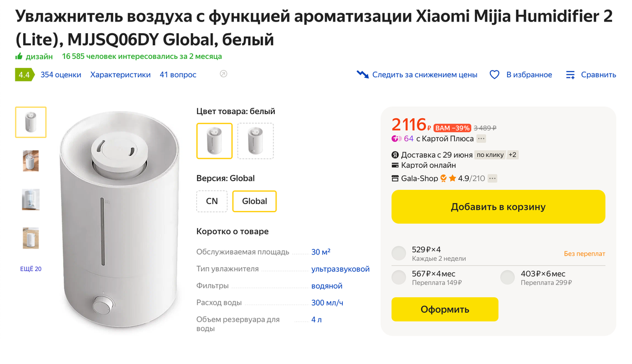Open the 41 вопрос section
The image size is (632, 364).
177,74
